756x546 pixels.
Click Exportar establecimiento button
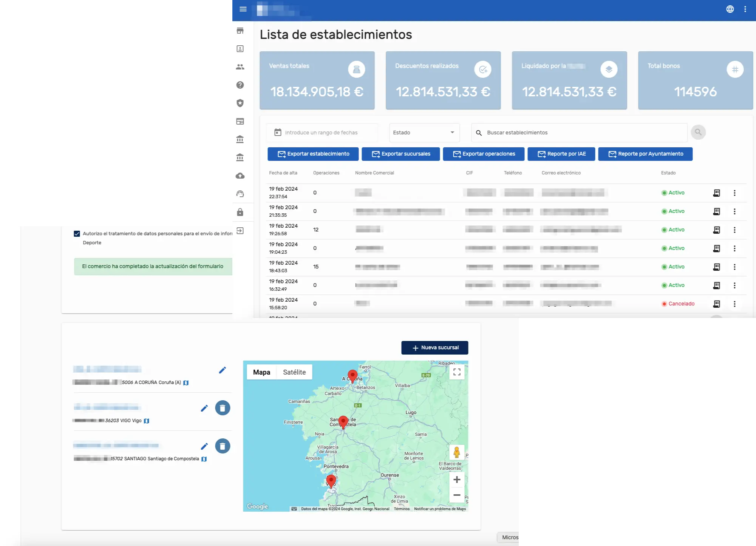tap(313, 154)
